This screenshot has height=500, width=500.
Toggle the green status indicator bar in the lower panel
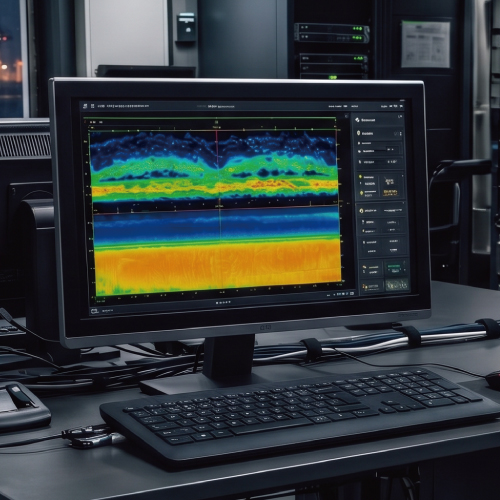[x=394, y=266]
